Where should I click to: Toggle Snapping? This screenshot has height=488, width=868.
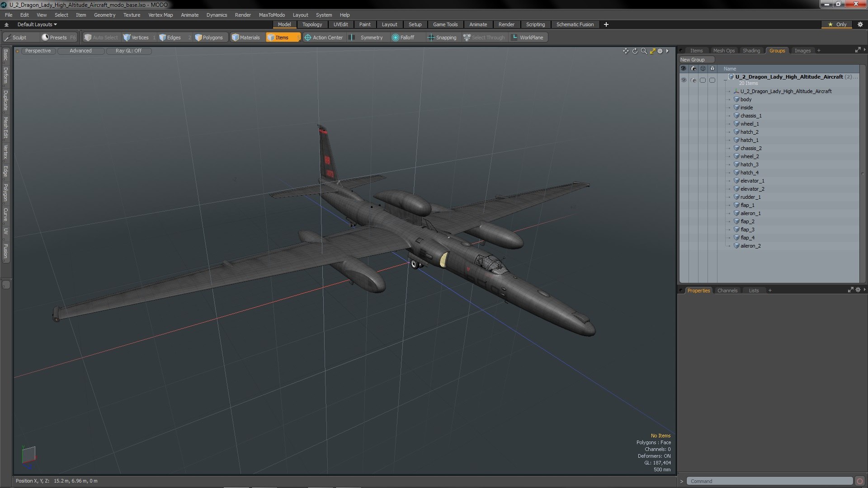pyautogui.click(x=442, y=38)
